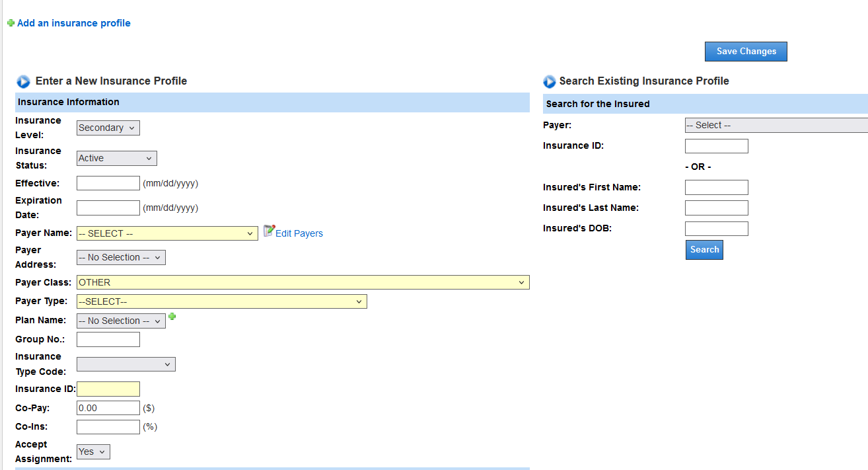Open the Add an insurance profile link
Viewport: 868px width, 470px height.
(x=74, y=23)
